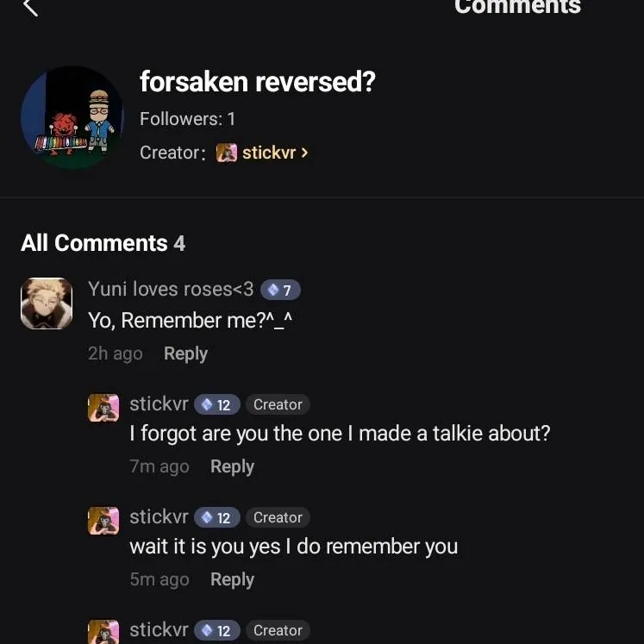The height and width of the screenshot is (644, 644).
Task: Tap the small stickvr creator avatar icon
Action: click(227, 153)
